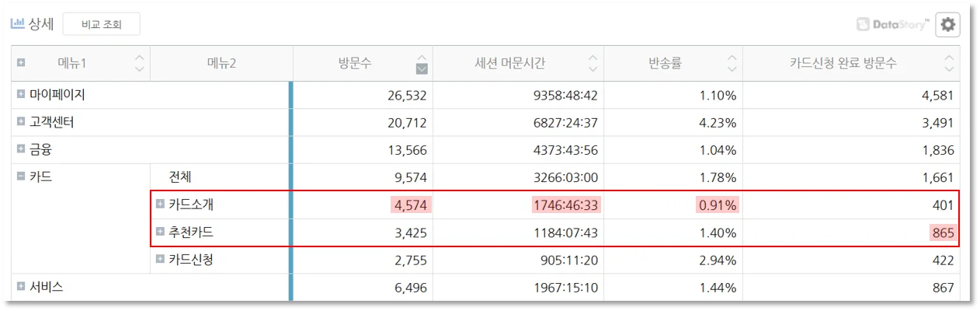Sort by 세션 머문시간 column arrows
The image size is (980, 311).
click(x=593, y=63)
